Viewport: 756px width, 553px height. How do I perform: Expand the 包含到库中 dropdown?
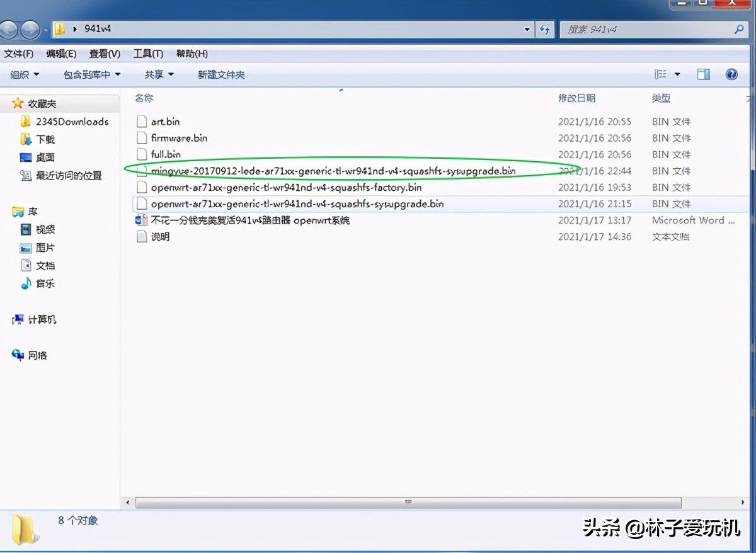[x=92, y=74]
